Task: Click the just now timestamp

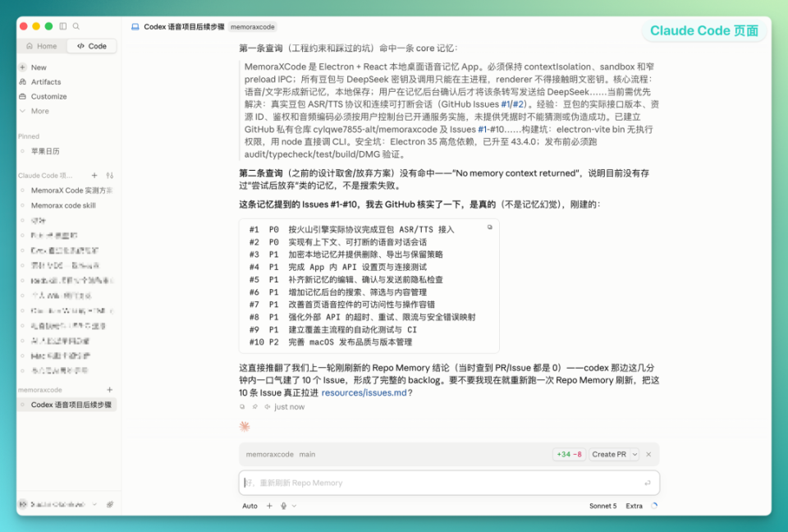Action: [290, 406]
